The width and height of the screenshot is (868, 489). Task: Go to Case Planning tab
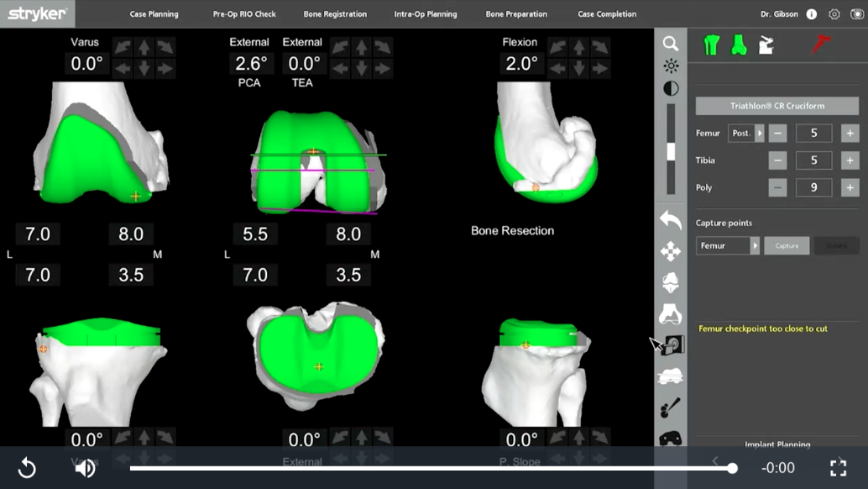click(154, 14)
